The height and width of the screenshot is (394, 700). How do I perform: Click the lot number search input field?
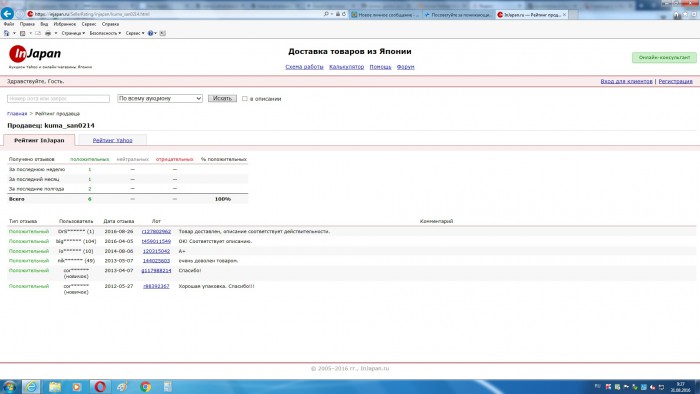(58, 99)
